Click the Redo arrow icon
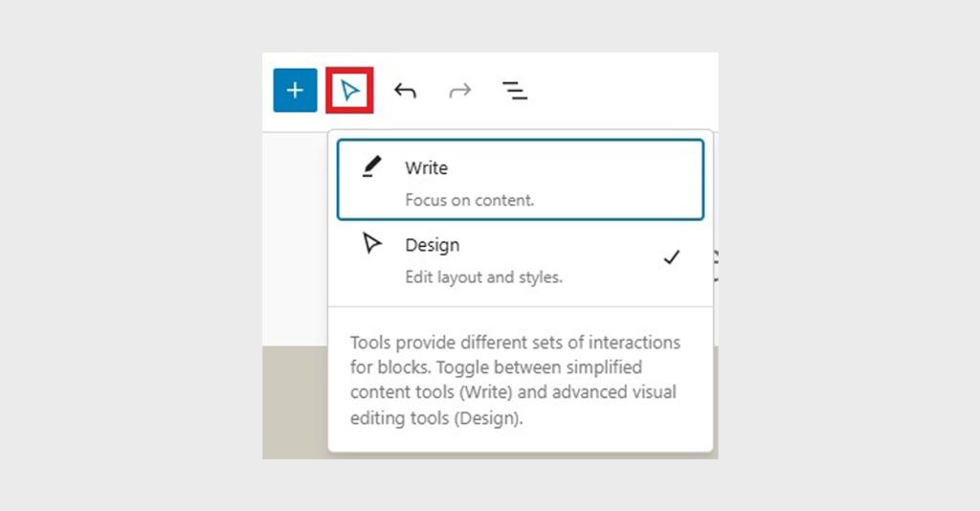 [460, 91]
